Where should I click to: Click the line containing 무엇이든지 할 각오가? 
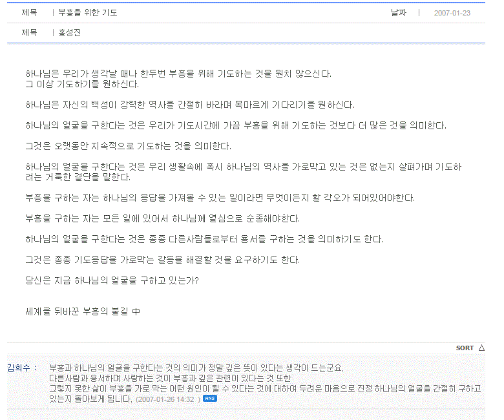click(x=220, y=198)
